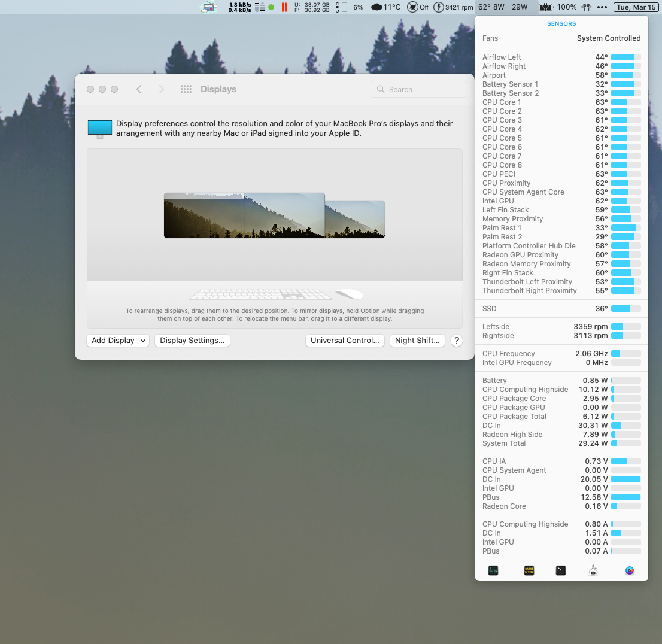Open Display Settings…

pos(192,341)
